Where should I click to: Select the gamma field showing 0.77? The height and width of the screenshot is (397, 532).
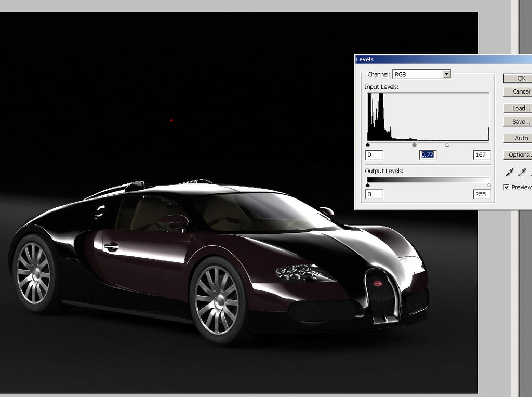pyautogui.click(x=428, y=154)
